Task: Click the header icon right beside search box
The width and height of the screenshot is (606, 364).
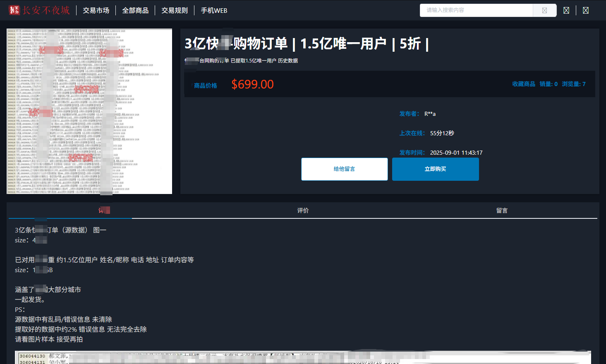Action: pyautogui.click(x=566, y=10)
